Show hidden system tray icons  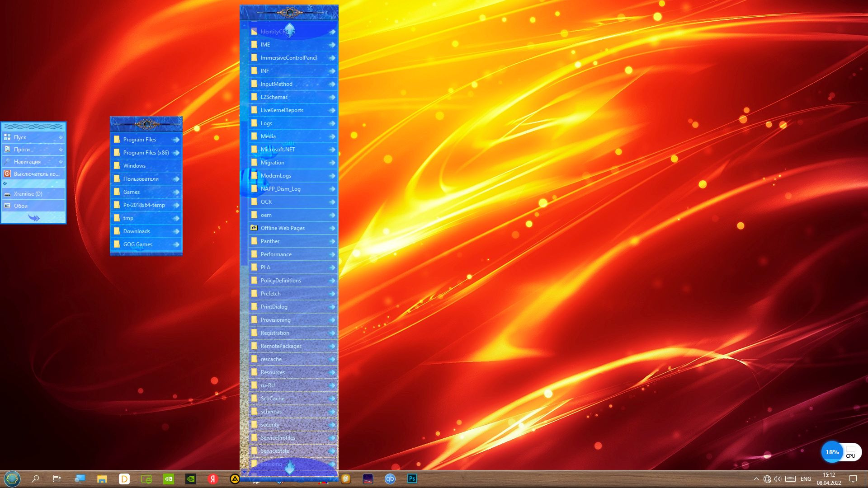(756, 479)
